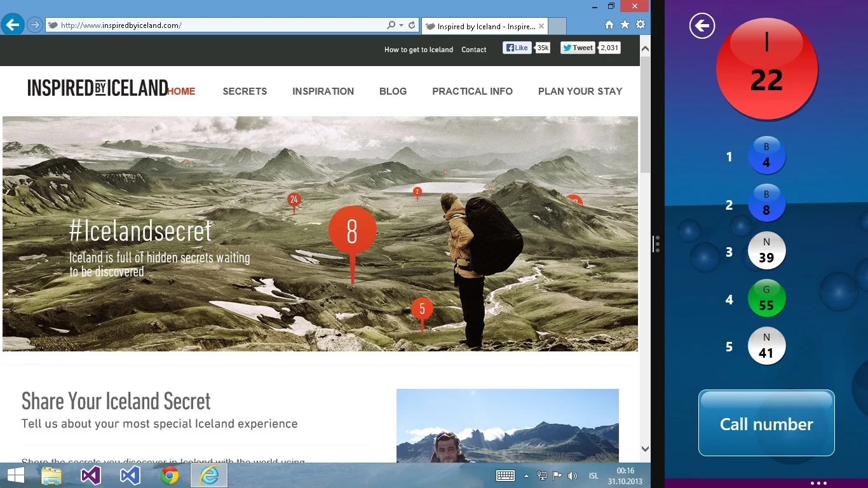Open the Favorites star icon

625,25
